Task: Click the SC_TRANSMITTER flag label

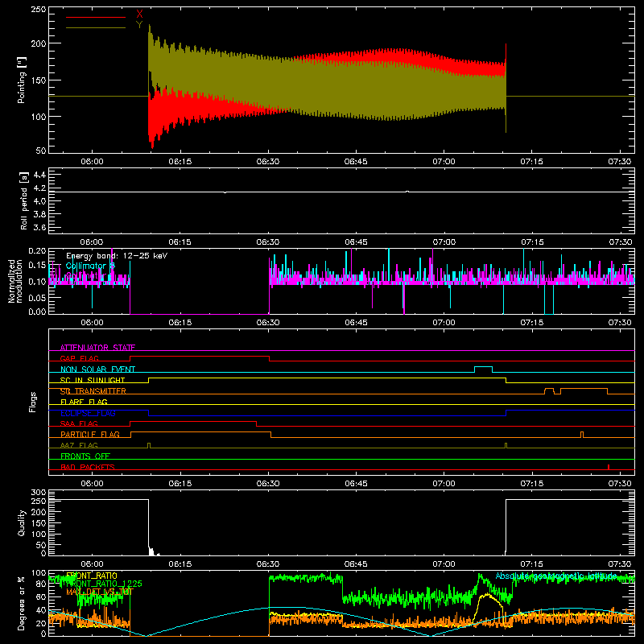Action: (x=93, y=391)
